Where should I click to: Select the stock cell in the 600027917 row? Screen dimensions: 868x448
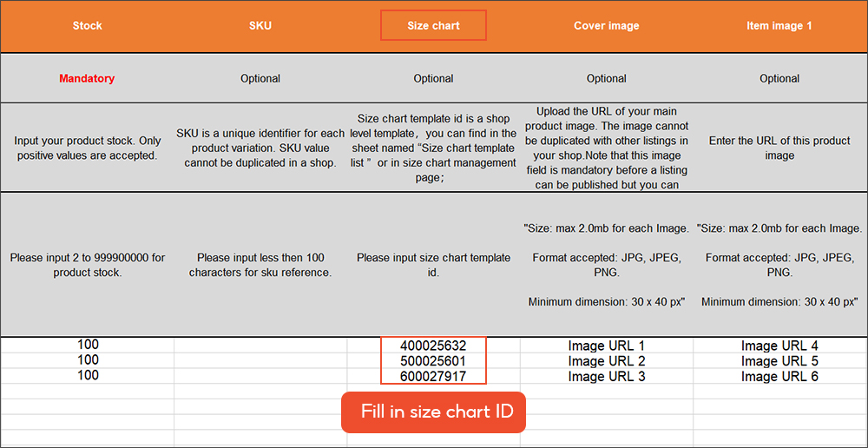pos(87,375)
